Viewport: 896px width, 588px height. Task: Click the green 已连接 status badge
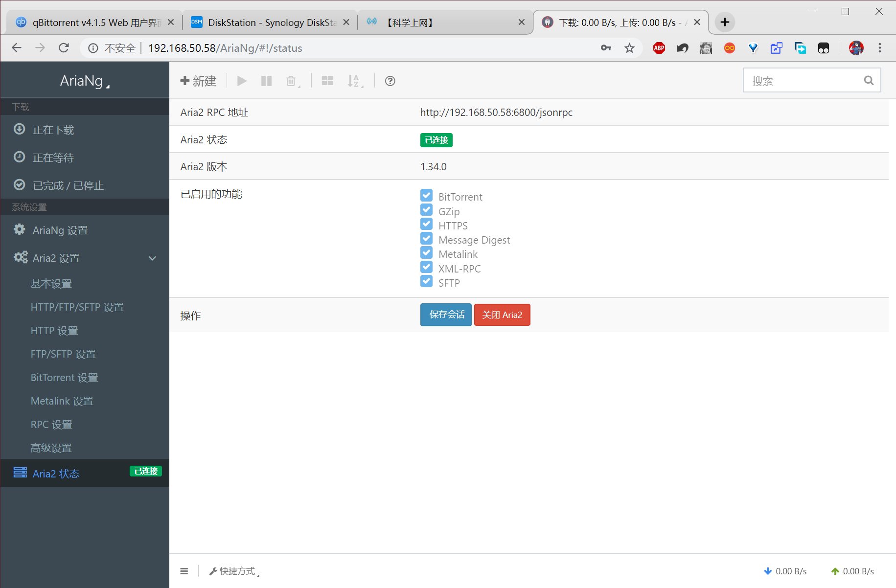tap(437, 140)
